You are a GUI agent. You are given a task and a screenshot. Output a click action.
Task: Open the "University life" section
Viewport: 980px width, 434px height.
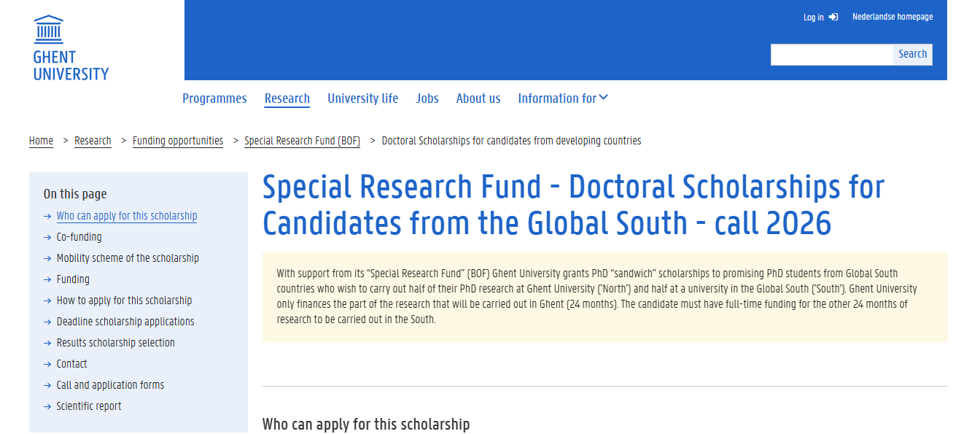(x=362, y=98)
